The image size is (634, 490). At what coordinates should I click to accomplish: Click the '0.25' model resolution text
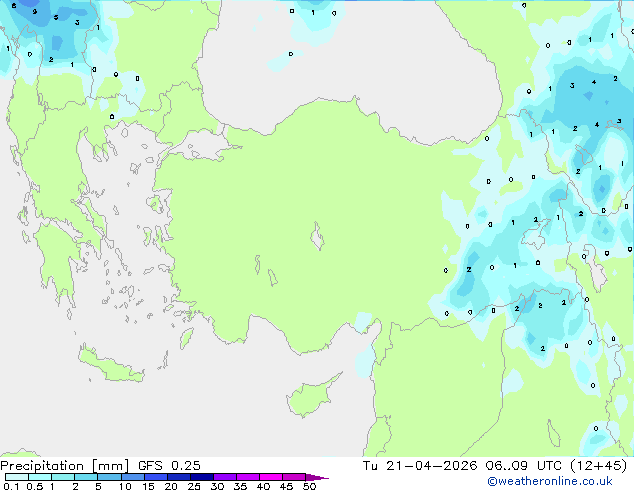tap(186, 466)
